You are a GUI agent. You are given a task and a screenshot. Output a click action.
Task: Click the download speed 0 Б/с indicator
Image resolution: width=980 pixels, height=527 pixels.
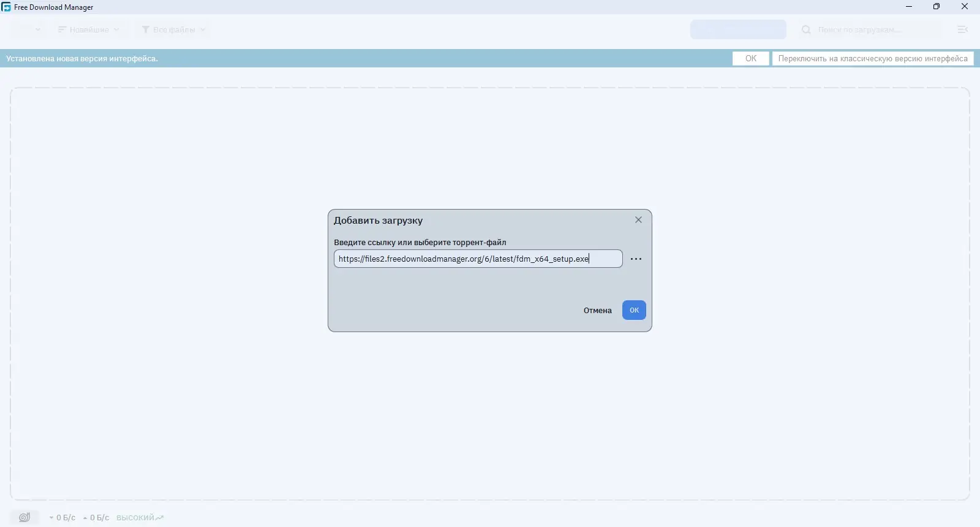point(62,518)
